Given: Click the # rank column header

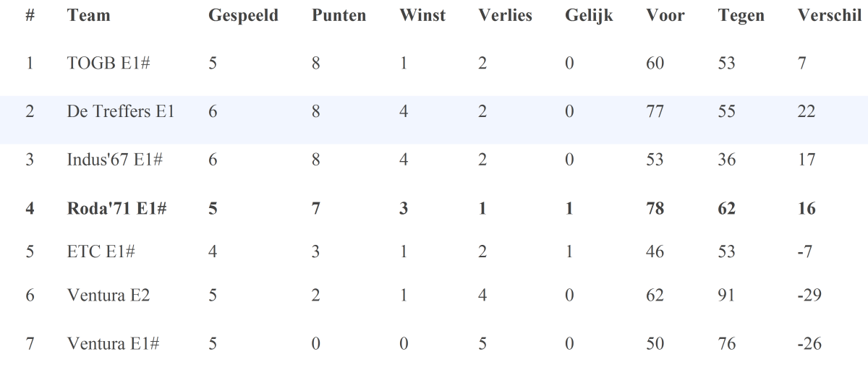Looking at the screenshot, I should click(x=30, y=16).
